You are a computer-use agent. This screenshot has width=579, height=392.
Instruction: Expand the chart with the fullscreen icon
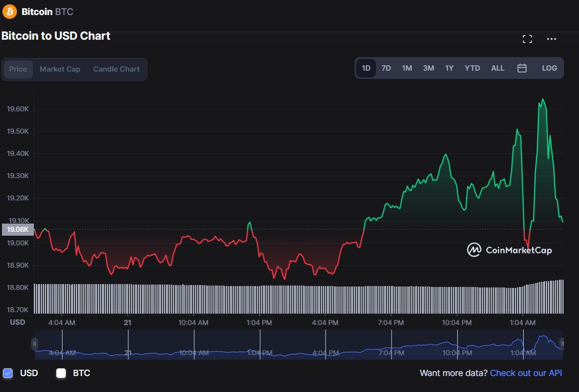coord(527,39)
